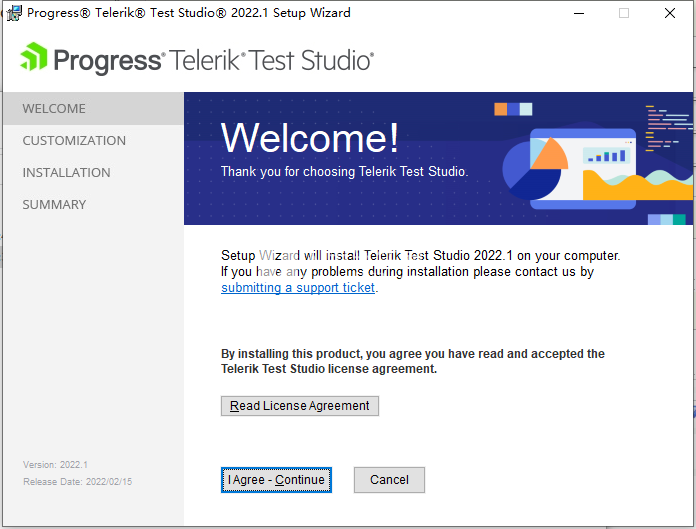This screenshot has width=696, height=529.
Task: Cancel the setup wizard
Action: tap(389, 480)
